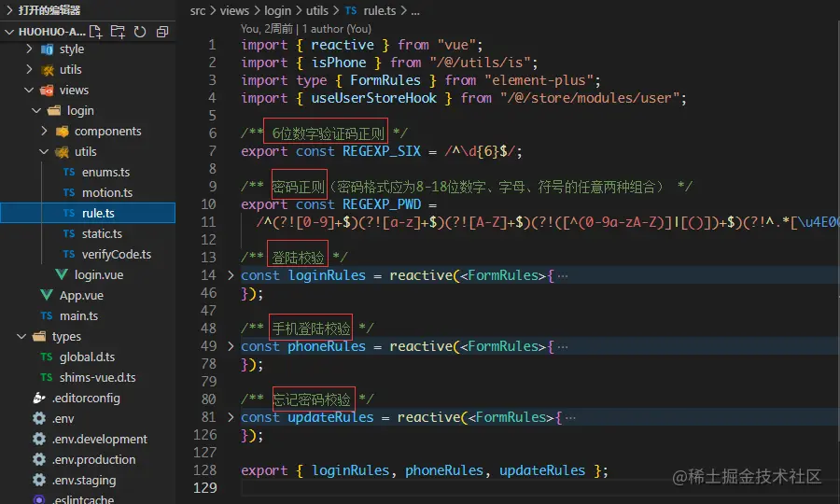Click the TS icon beside verifyCode.ts
This screenshot has height=504, width=840.
pyautogui.click(x=69, y=254)
